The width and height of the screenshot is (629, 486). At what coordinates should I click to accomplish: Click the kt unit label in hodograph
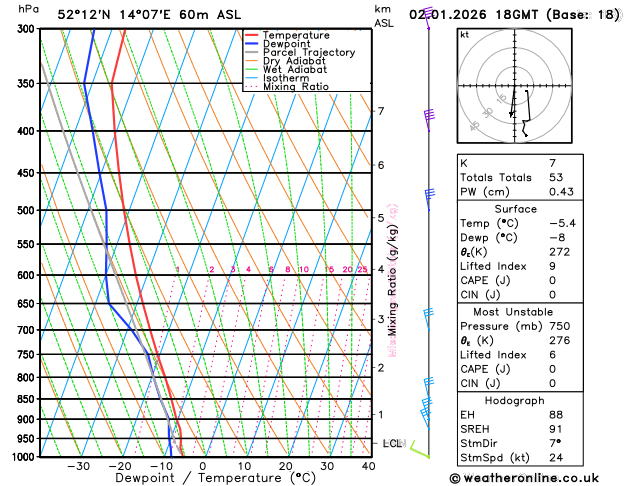(465, 35)
